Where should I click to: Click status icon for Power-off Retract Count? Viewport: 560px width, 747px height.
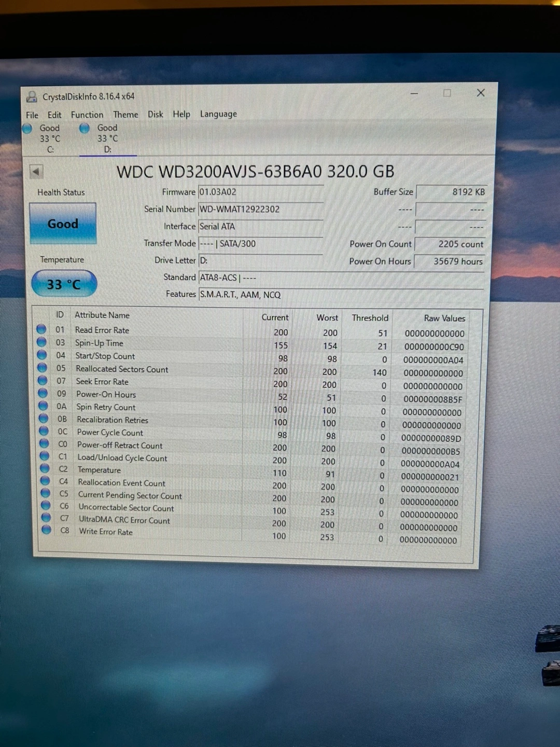tap(44, 444)
